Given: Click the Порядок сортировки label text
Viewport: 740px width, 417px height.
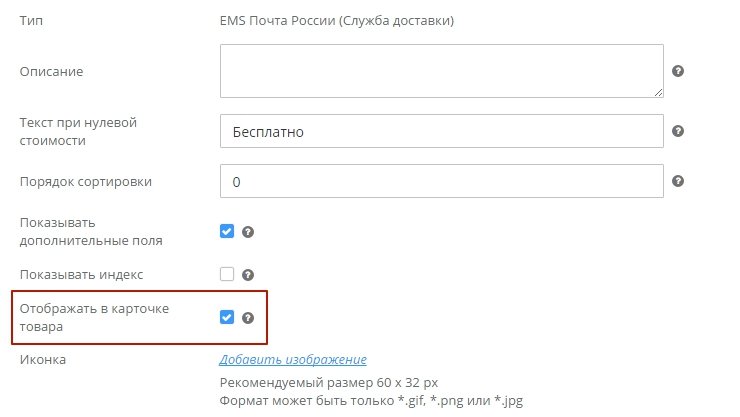Looking at the screenshot, I should (86, 182).
